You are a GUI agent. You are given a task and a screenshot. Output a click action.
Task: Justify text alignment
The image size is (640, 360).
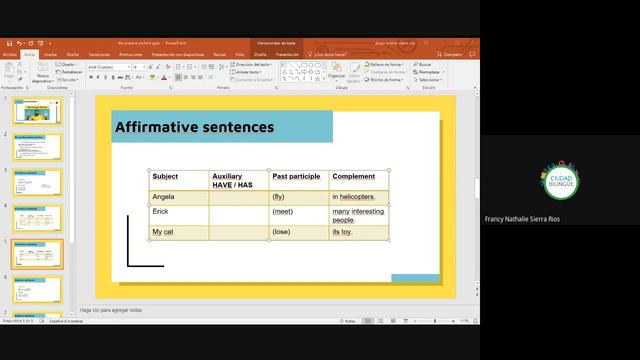tap(200, 77)
